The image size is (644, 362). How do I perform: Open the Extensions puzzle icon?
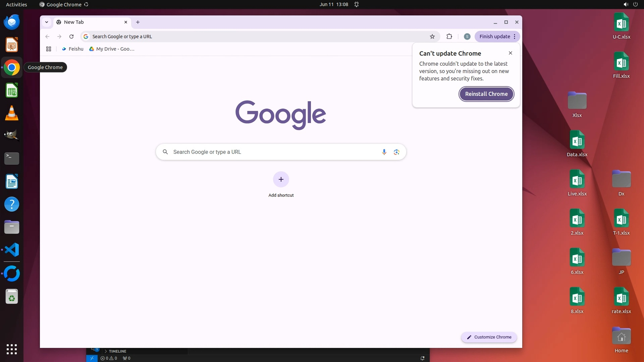449,37
